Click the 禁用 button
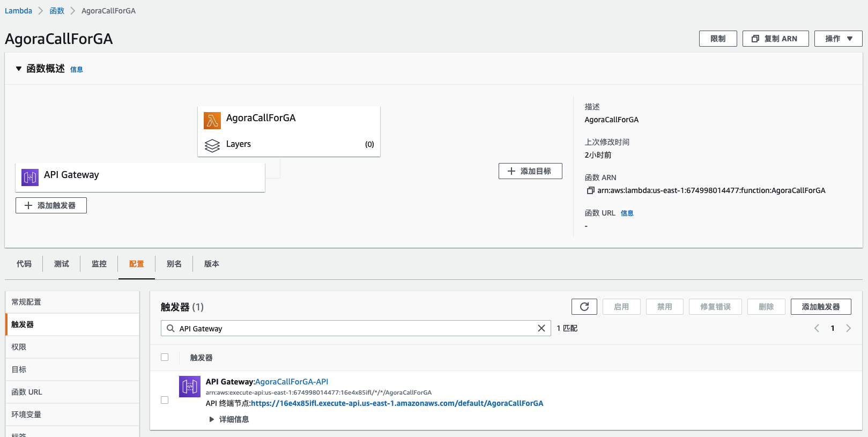Image resolution: width=868 pixels, height=437 pixels. pos(665,307)
